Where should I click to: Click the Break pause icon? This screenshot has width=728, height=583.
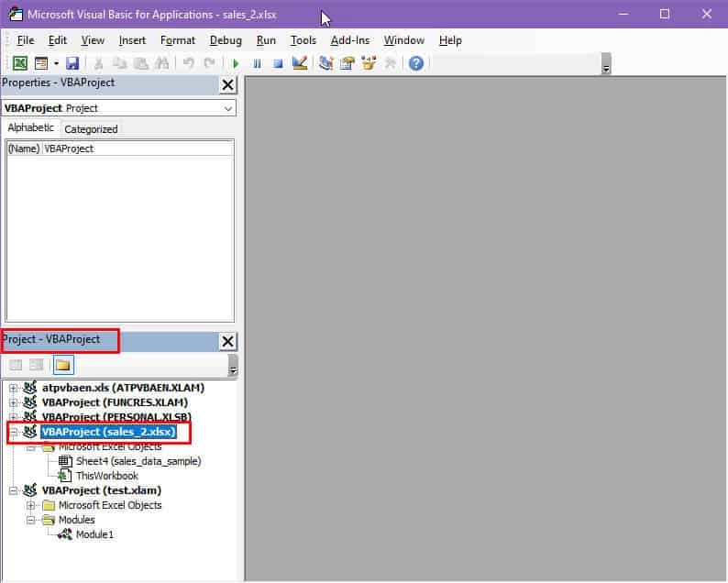pyautogui.click(x=257, y=63)
